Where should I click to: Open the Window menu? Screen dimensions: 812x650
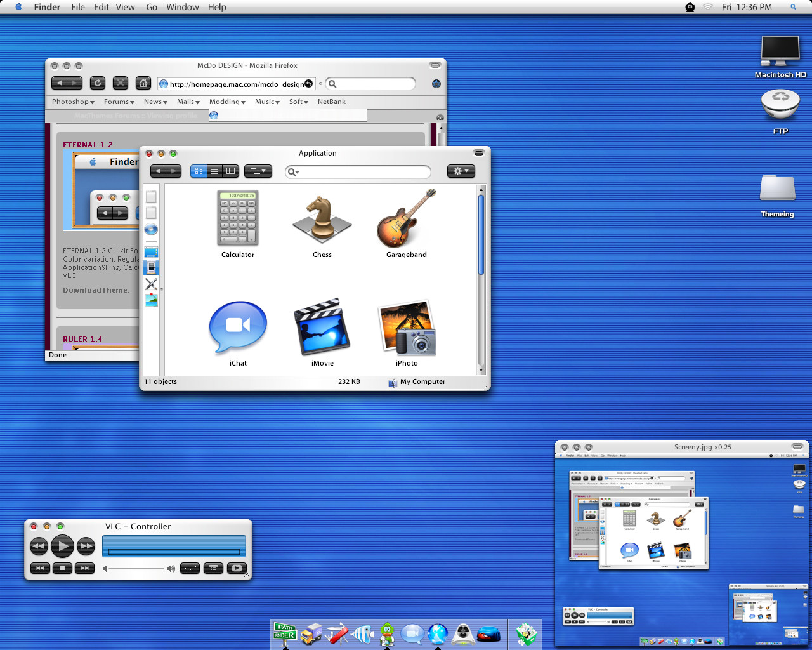(x=183, y=7)
